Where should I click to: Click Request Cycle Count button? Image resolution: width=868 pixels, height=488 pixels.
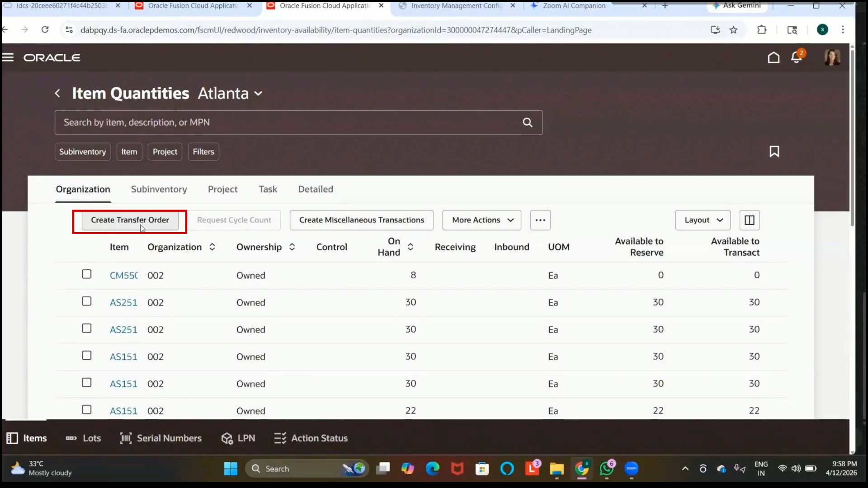[234, 220]
